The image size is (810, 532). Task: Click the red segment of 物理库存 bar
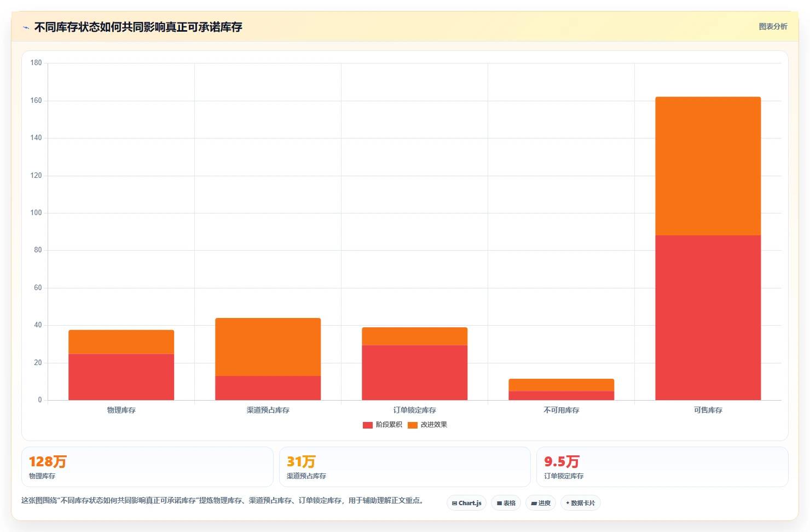tap(121, 377)
